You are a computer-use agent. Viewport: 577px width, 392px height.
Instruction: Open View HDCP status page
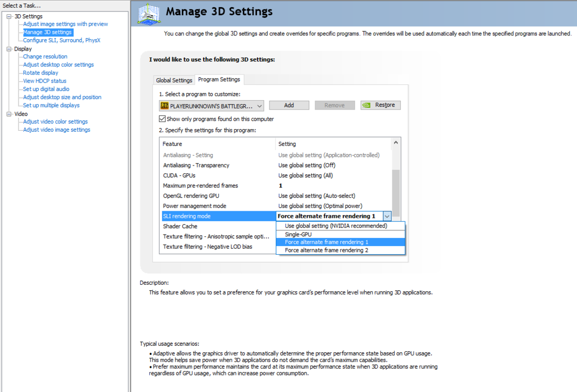click(45, 81)
